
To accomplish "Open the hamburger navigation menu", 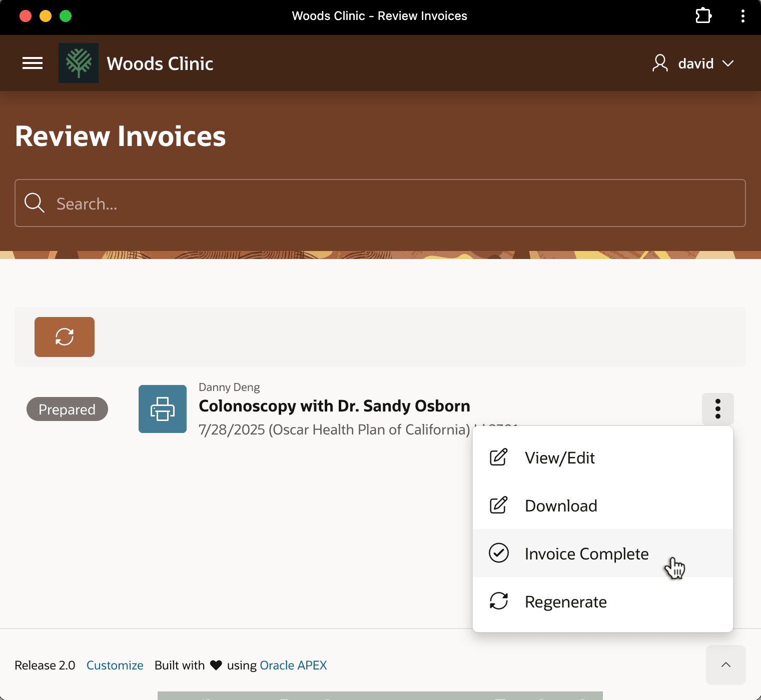I will [33, 63].
